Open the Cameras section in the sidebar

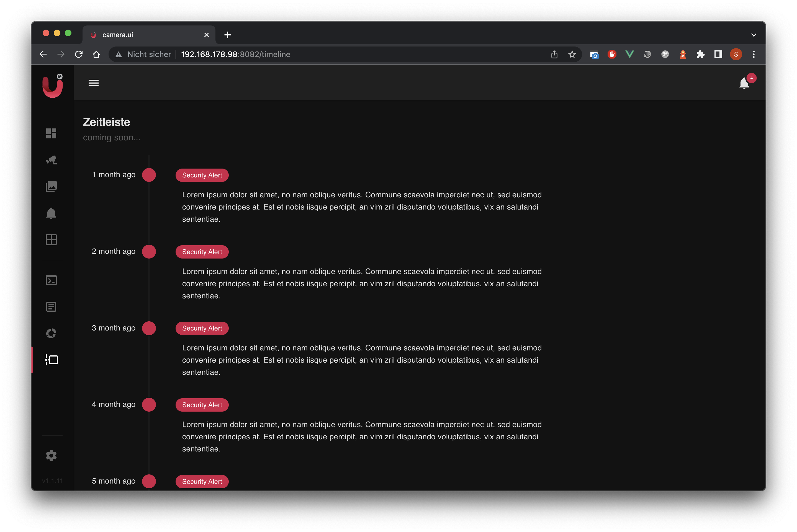(x=51, y=160)
